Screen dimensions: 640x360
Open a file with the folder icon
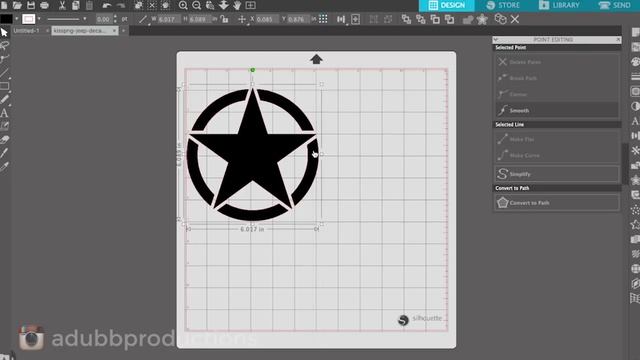pyautogui.click(x=17, y=5)
